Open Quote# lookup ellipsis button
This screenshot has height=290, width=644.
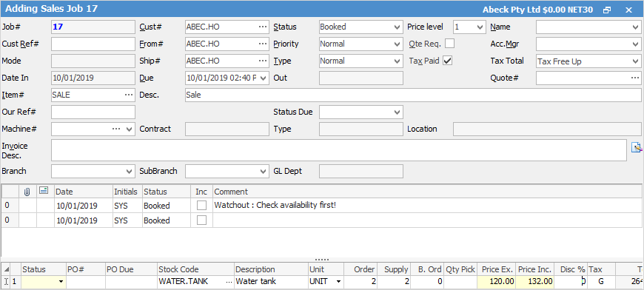635,78
